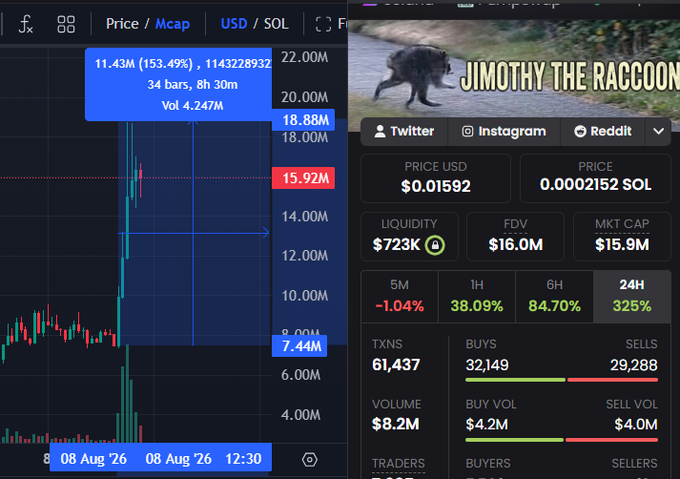The width and height of the screenshot is (680, 479).
Task: Click the green buy volume bar
Action: coord(514,440)
